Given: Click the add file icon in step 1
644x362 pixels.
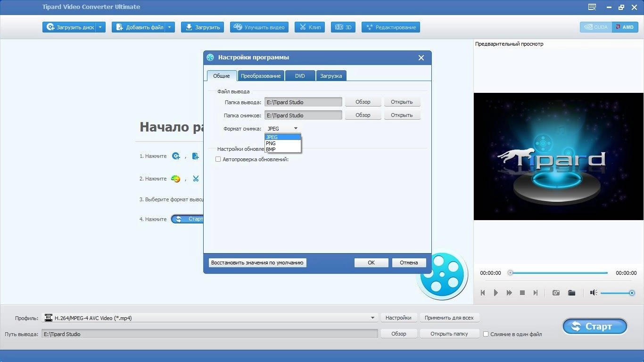Looking at the screenshot, I should pyautogui.click(x=196, y=156).
